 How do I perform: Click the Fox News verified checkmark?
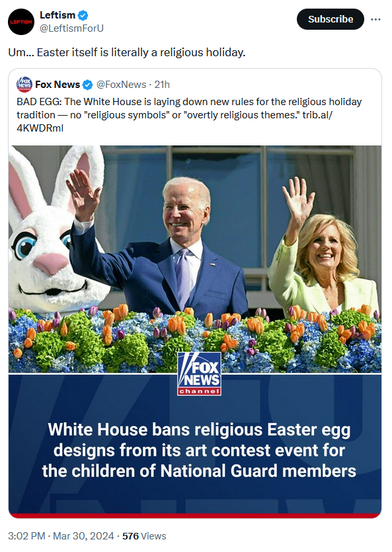(x=88, y=85)
